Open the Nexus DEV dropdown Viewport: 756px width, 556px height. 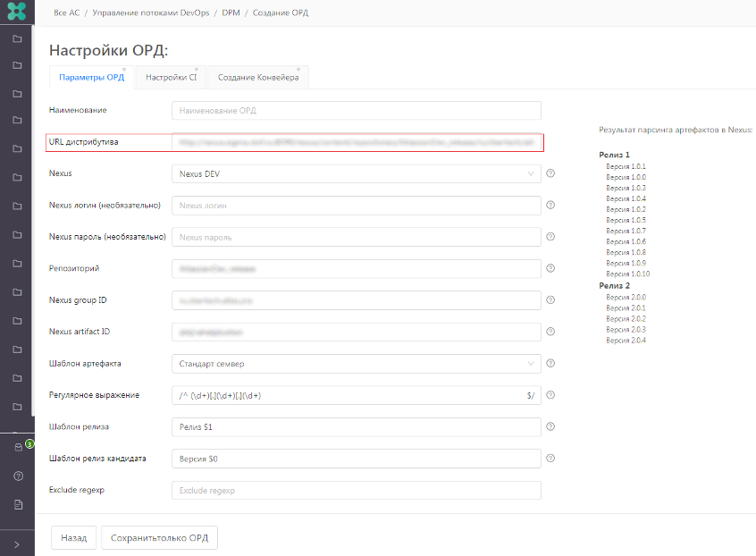tap(356, 173)
